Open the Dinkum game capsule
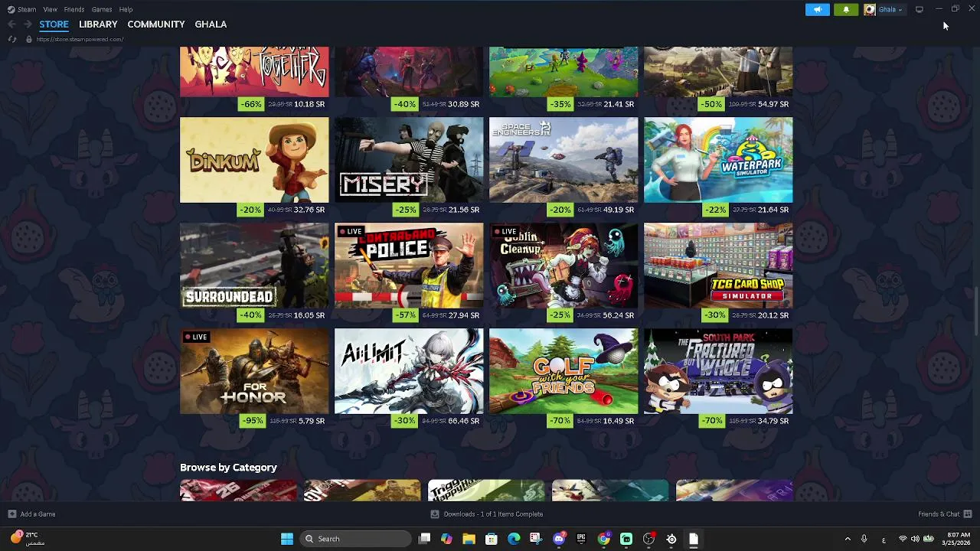Image resolution: width=980 pixels, height=551 pixels. tap(254, 160)
